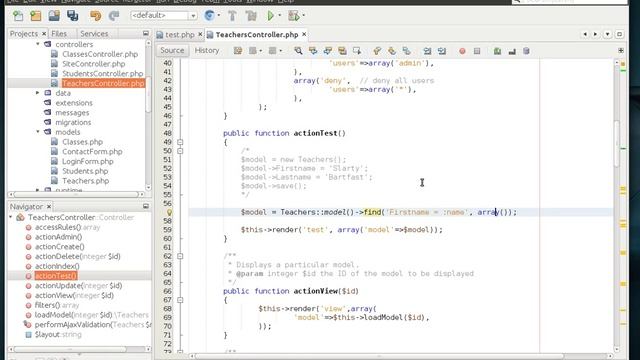The image size is (640, 360).
Task: Start Macro Recording red circle button
Action: point(462,51)
